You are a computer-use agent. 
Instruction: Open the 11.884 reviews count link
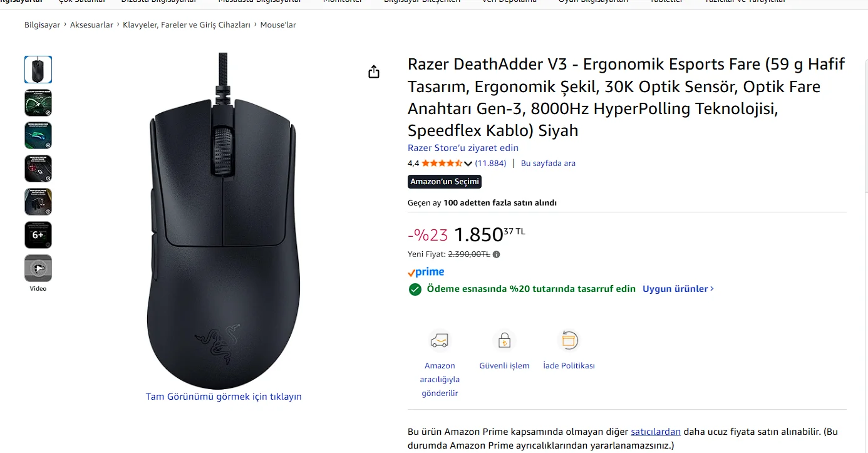pos(490,164)
